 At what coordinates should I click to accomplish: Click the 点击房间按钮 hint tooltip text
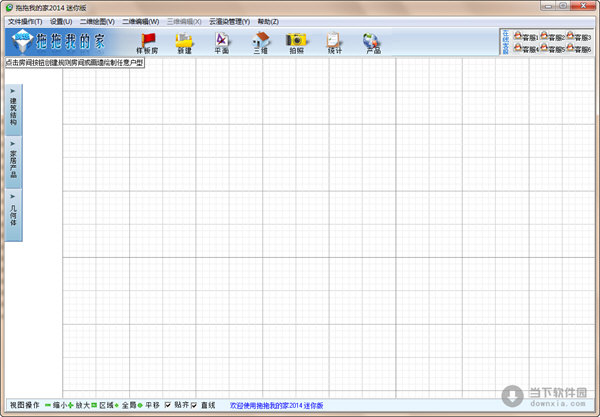coord(75,63)
